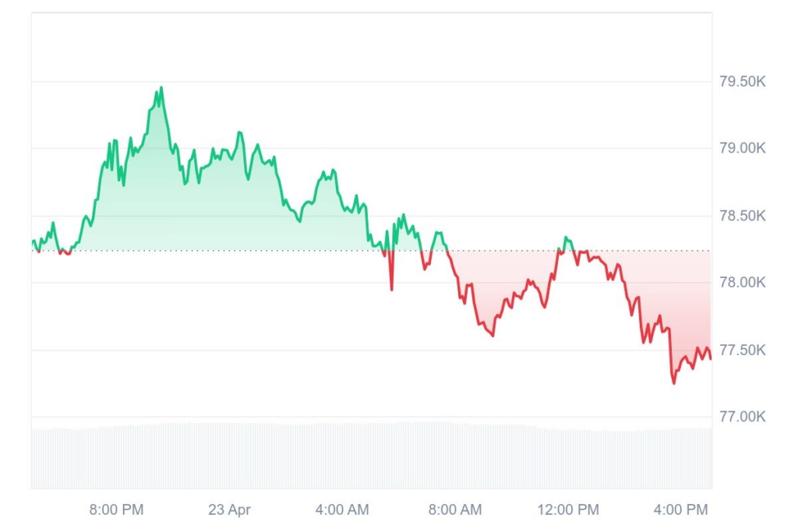
Task: Click the 79.00K price axis label
Action: (742, 148)
